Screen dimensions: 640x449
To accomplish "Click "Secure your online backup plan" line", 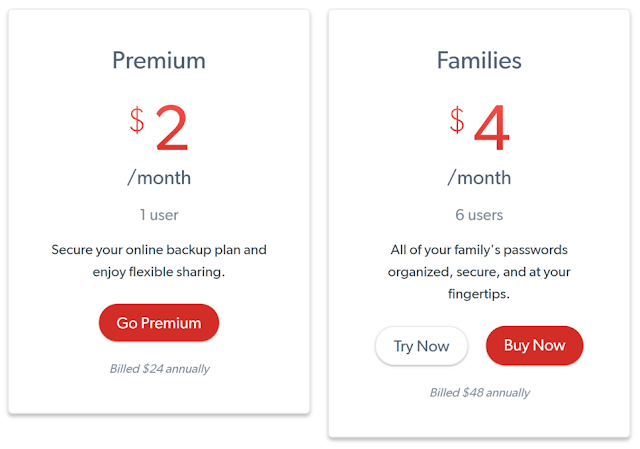I will [159, 249].
